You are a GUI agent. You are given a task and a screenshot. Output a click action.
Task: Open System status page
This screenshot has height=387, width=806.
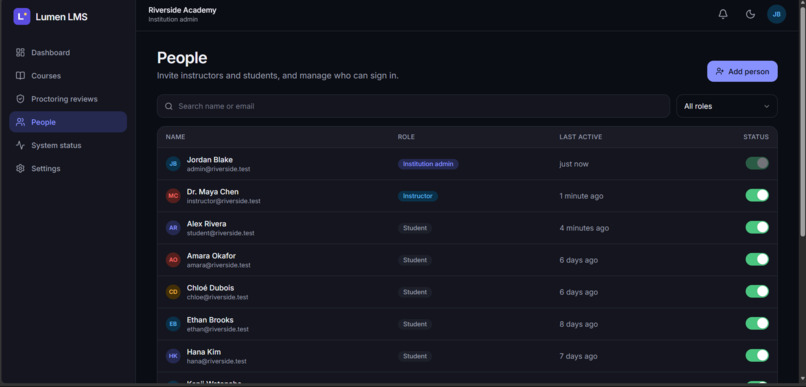pos(68,145)
